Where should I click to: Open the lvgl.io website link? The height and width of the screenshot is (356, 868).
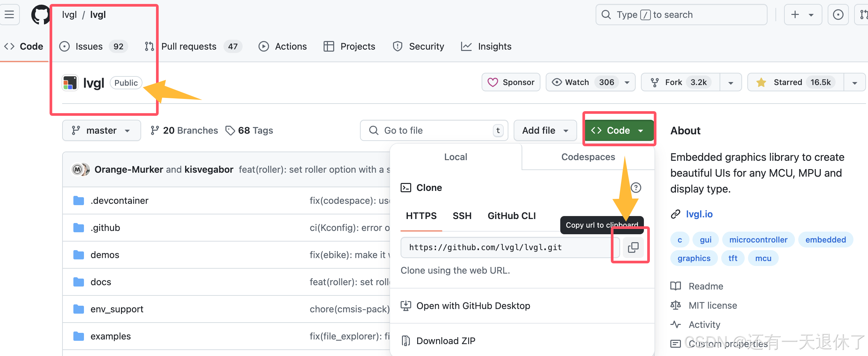tap(699, 214)
